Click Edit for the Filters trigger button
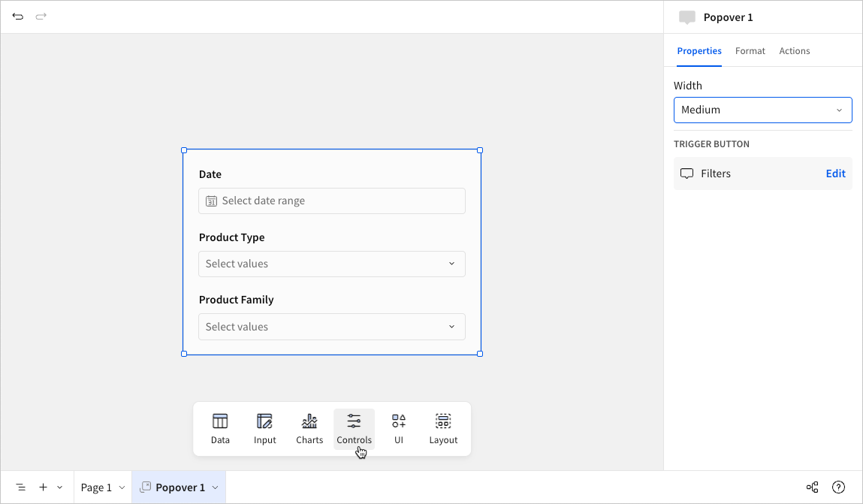 click(835, 174)
